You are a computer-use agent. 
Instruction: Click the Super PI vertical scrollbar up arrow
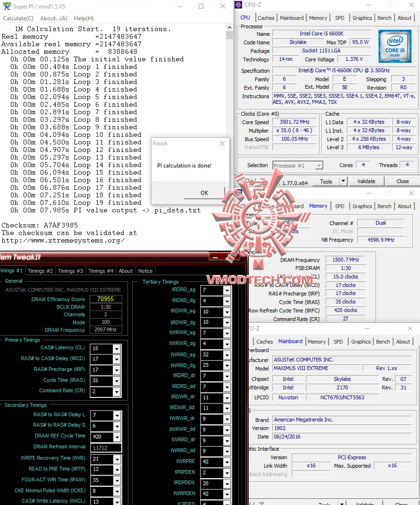pyautogui.click(x=229, y=27)
